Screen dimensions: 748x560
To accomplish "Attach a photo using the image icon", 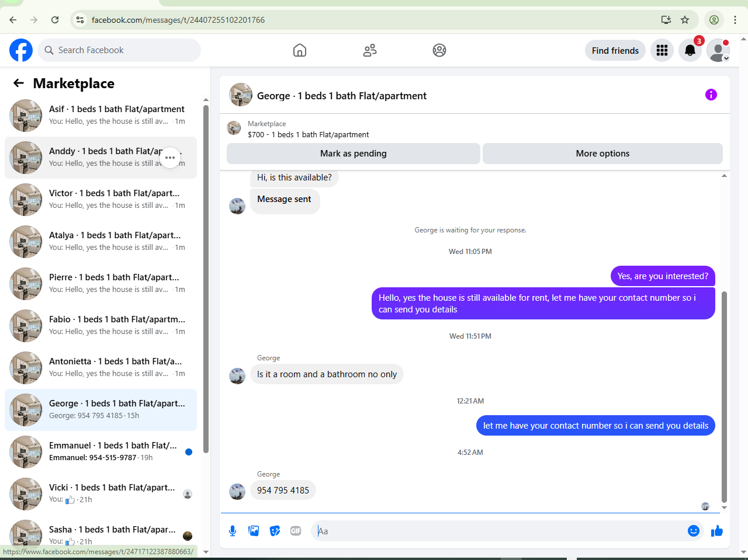I will click(254, 531).
